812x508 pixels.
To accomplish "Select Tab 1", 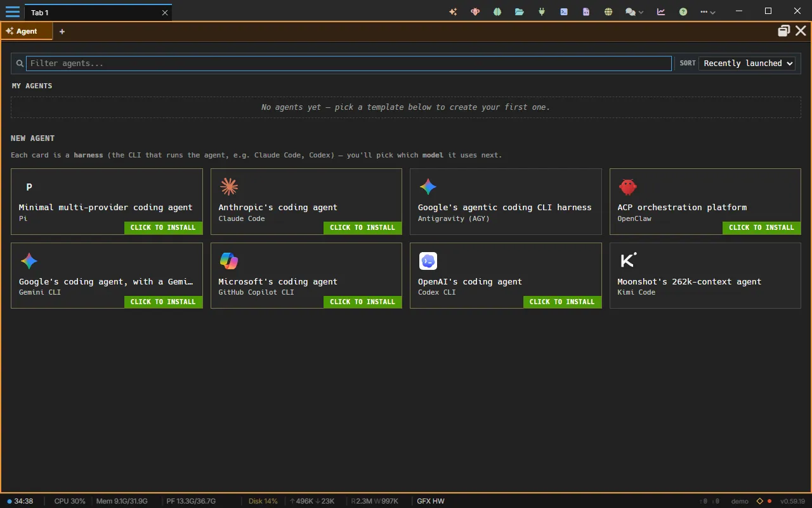I will (98, 12).
